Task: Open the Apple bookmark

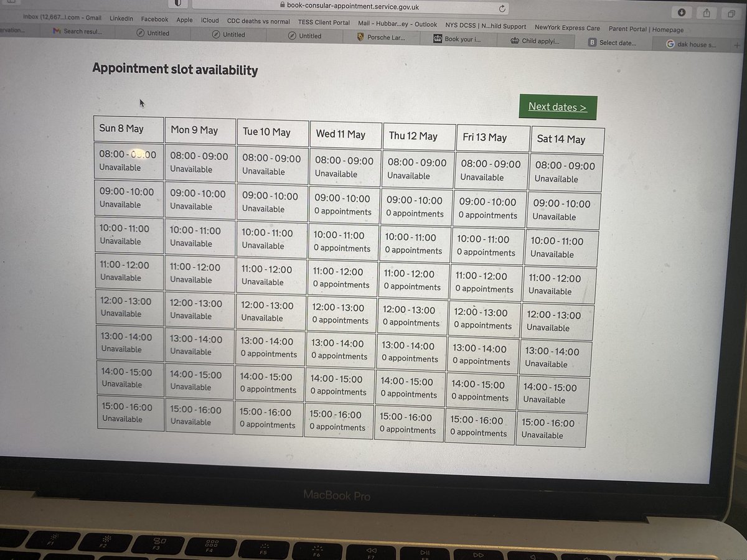Action: click(x=184, y=20)
